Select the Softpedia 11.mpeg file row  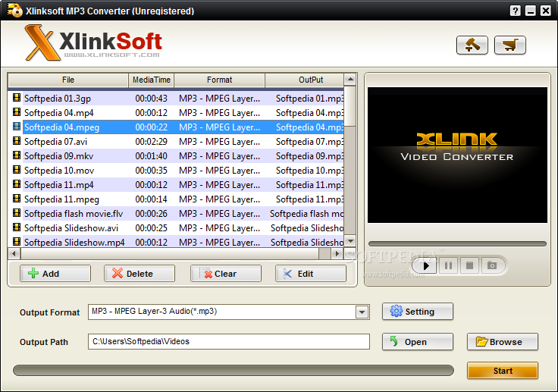(176, 199)
